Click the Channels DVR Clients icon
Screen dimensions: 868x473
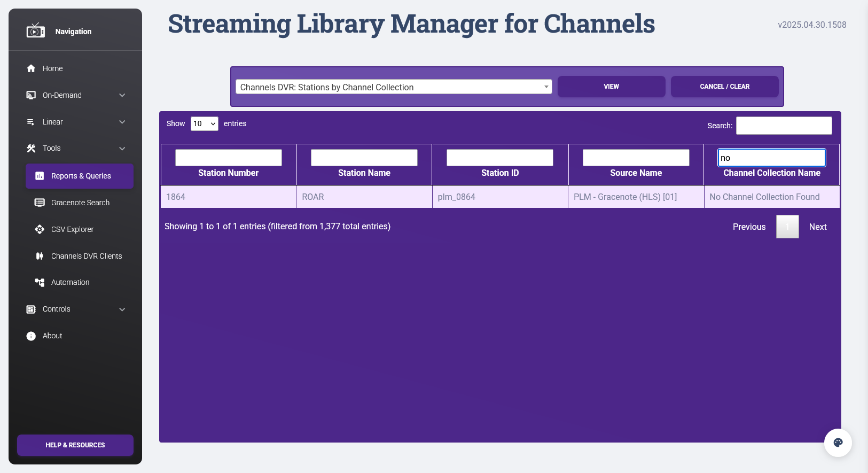point(40,256)
